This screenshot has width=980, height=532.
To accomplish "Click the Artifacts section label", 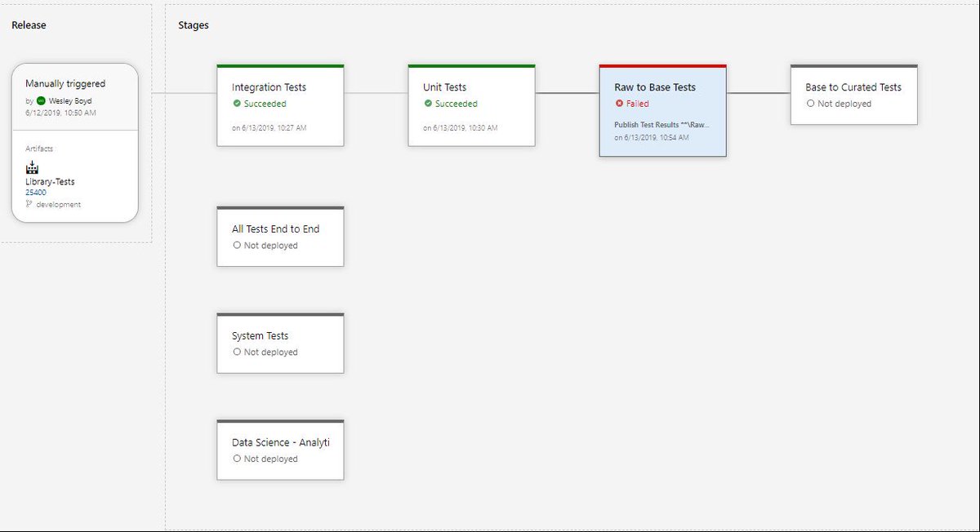I will [39, 149].
